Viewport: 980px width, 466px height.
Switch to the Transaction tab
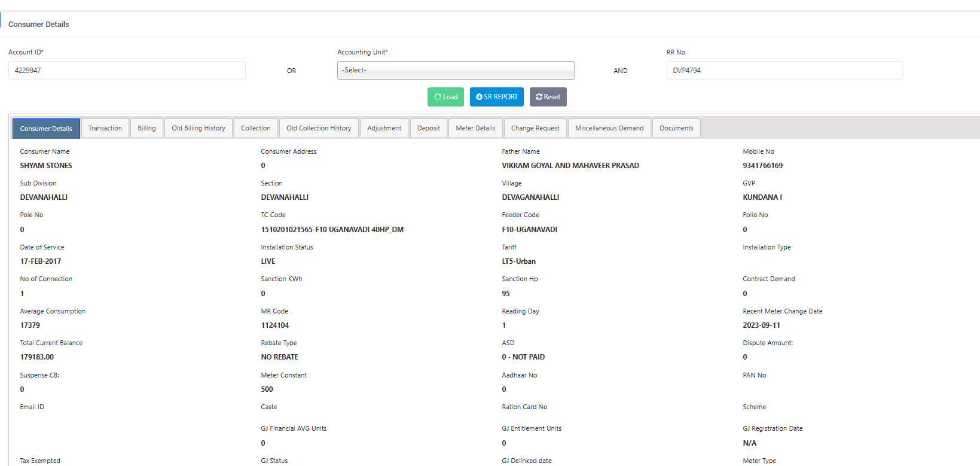click(x=105, y=128)
